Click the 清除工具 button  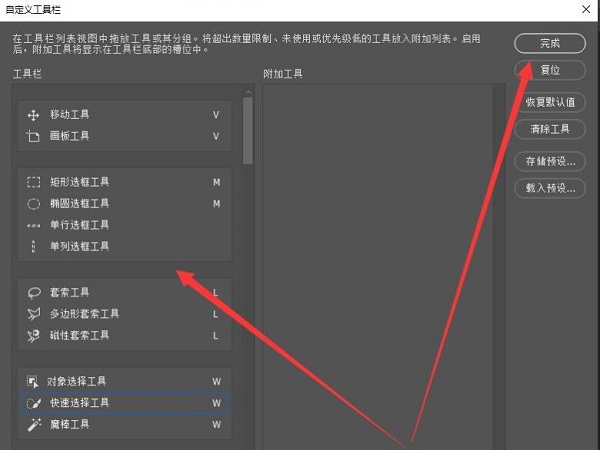(x=550, y=129)
